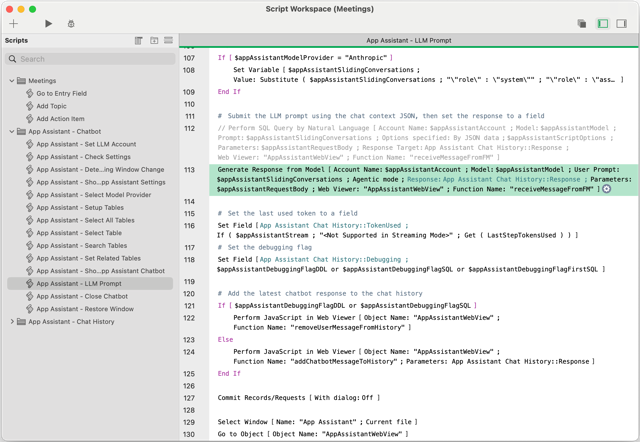640x442 pixels.
Task: Click the stacked windows toolbar icon
Action: pos(582,24)
